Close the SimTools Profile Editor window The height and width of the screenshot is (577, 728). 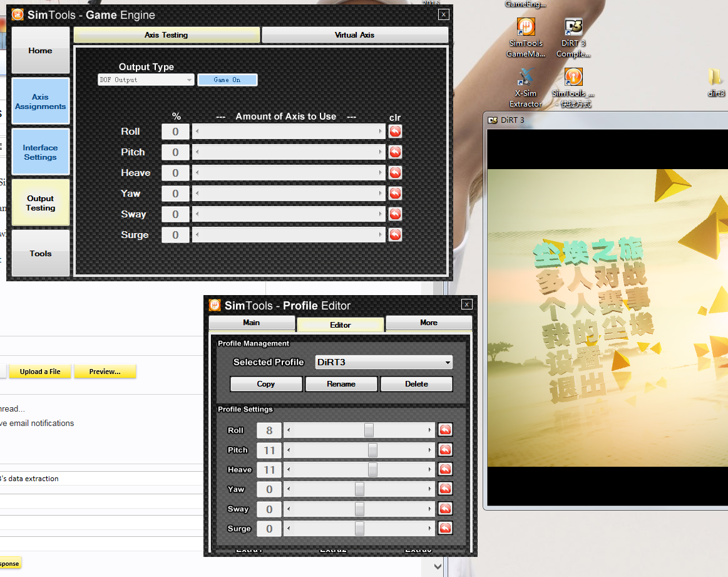[466, 304]
